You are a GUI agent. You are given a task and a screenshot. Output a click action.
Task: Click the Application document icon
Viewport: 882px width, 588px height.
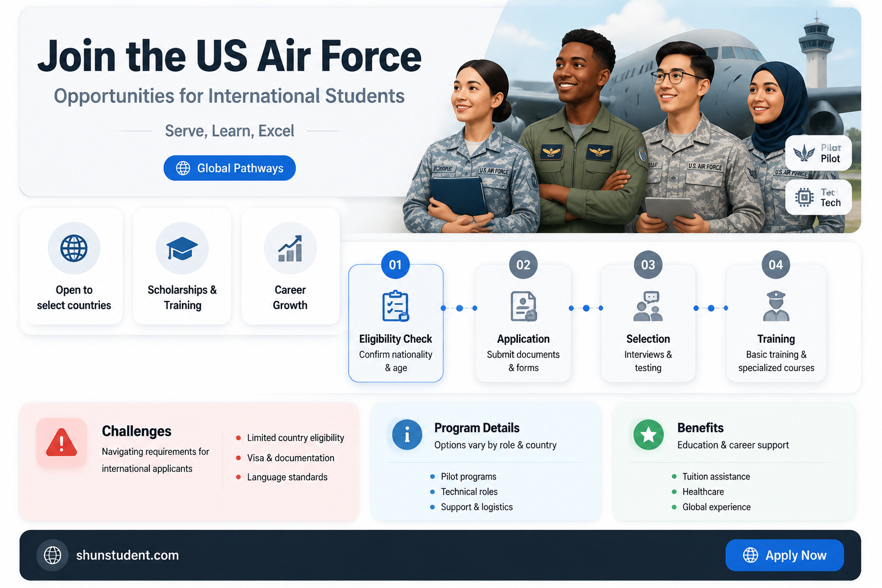pos(523,306)
